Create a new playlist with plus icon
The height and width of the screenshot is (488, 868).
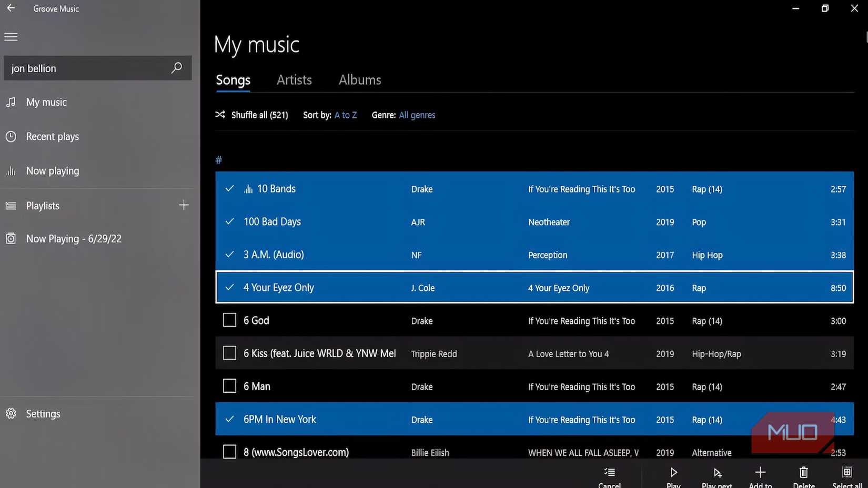[184, 205]
